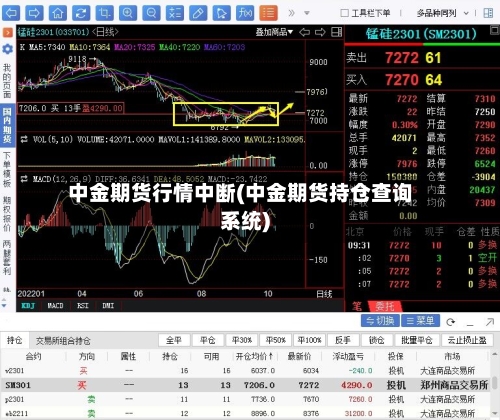The width and height of the screenshot is (500, 420).
Task: Open the calculator toolbar icon
Action: click(x=174, y=13)
